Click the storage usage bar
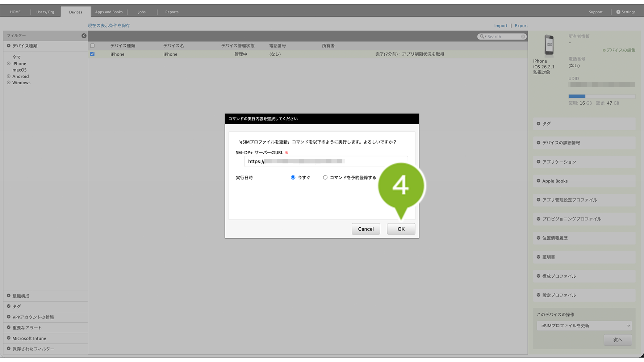 tap(602, 96)
